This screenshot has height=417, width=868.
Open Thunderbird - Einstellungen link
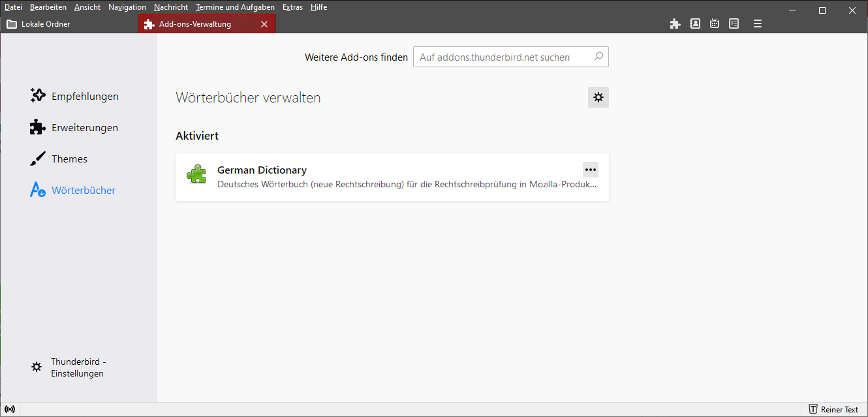[77, 367]
